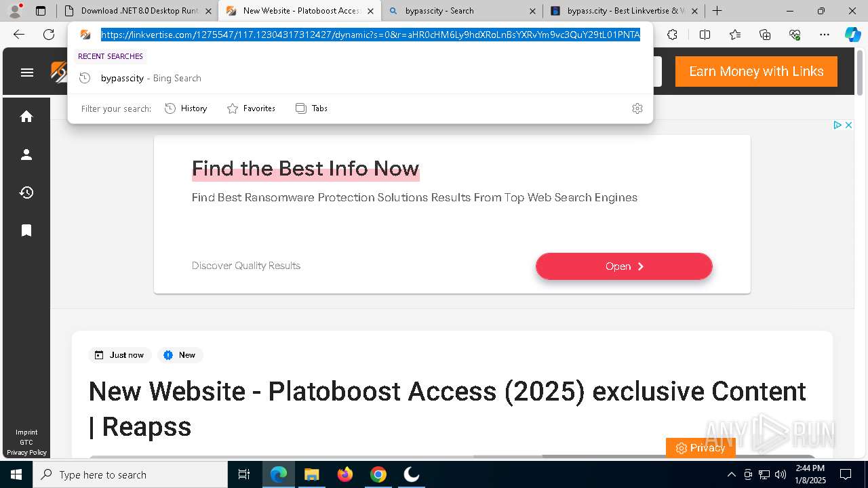Open Settings and more ellipsis menu
Viewport: 868px width, 488px height.
[x=825, y=35]
